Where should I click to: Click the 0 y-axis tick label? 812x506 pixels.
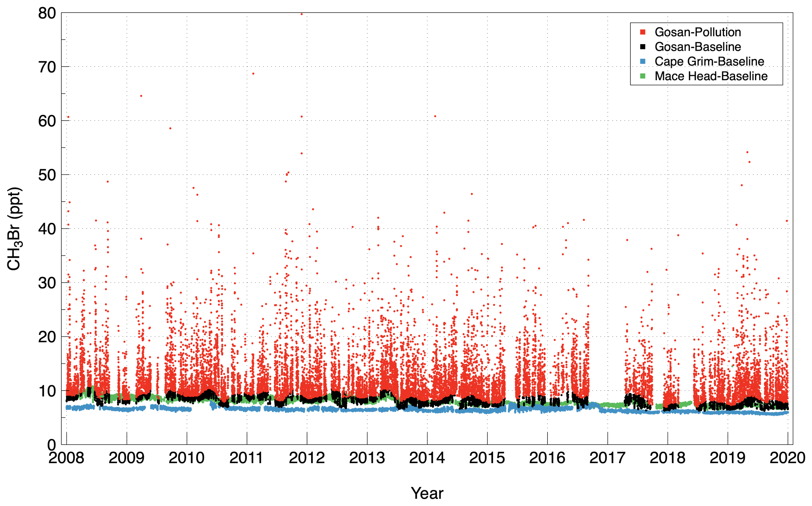pyautogui.click(x=51, y=445)
